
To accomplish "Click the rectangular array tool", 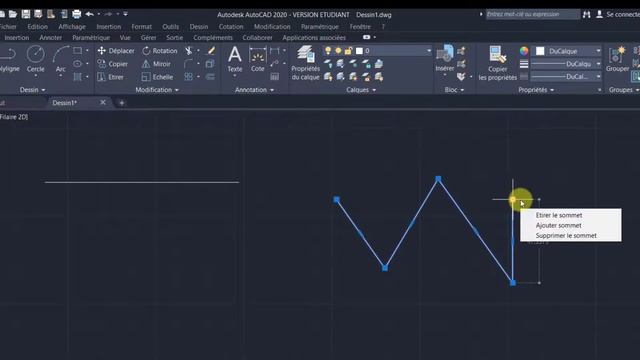I will tap(188, 77).
